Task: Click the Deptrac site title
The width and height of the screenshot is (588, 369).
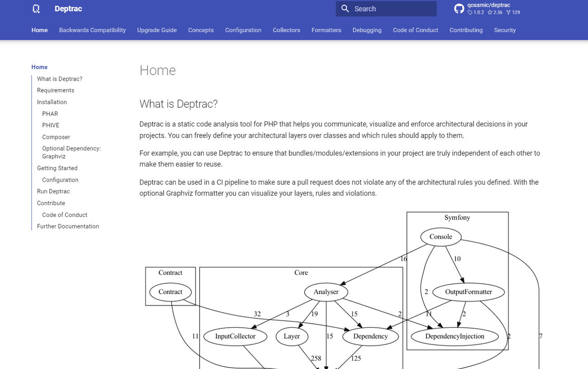Action: (x=68, y=9)
